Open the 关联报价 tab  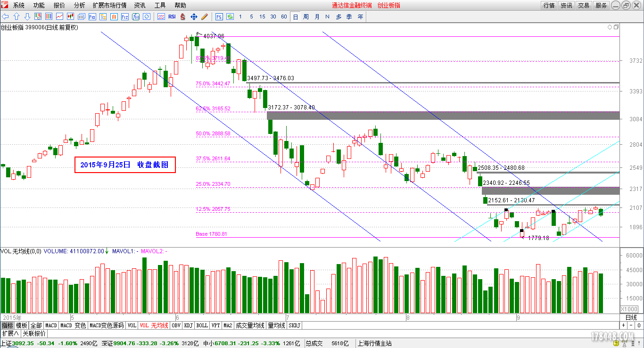(x=34, y=333)
